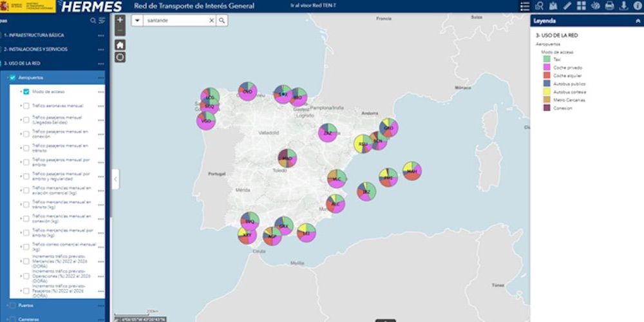
Task: Enable Tráfico aeronaves mensual layer
Action: [x=26, y=106]
